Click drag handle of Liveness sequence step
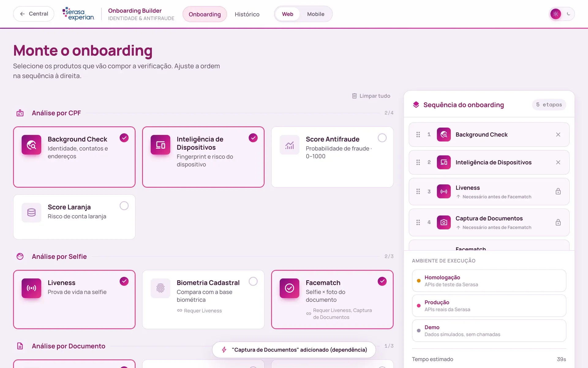 tap(418, 191)
